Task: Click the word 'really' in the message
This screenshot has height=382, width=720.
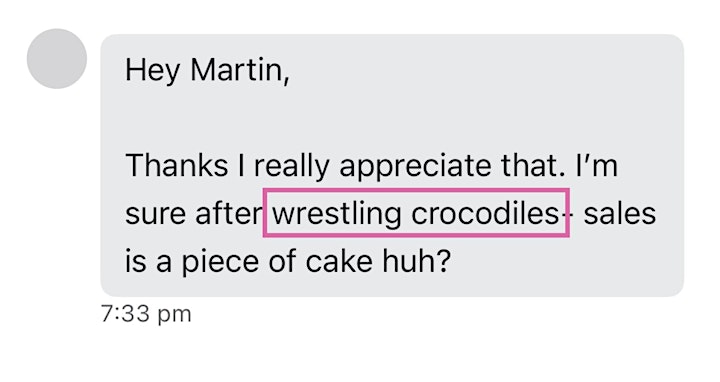Action: click(x=291, y=167)
